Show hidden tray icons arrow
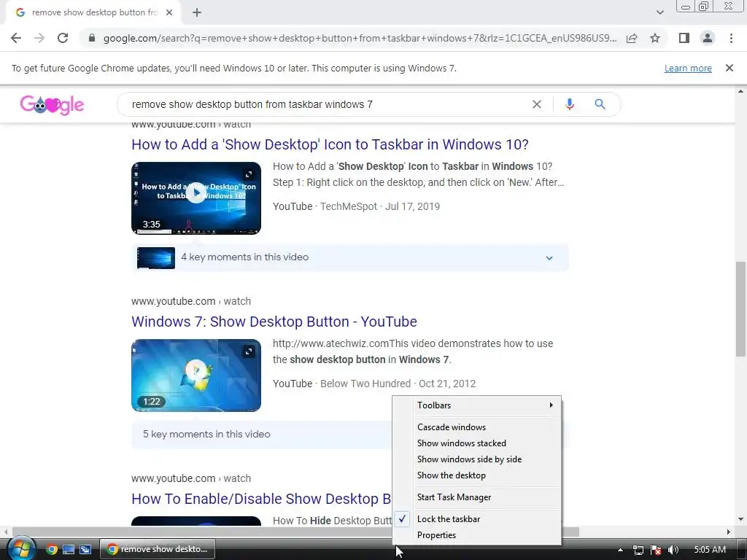 [620, 550]
